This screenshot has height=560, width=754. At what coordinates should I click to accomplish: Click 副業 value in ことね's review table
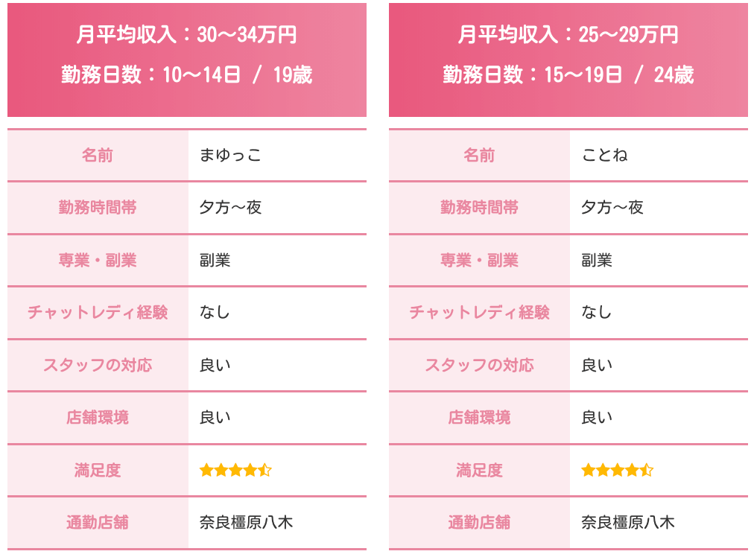(x=597, y=260)
